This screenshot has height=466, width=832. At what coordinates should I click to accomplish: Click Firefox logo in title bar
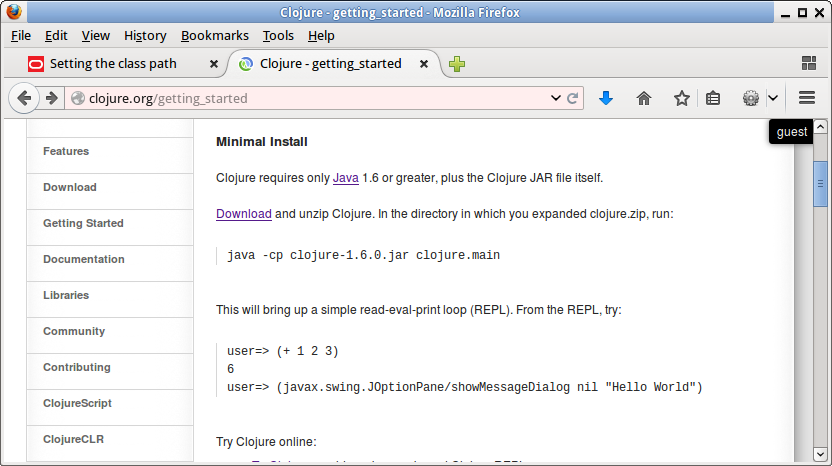[14, 12]
